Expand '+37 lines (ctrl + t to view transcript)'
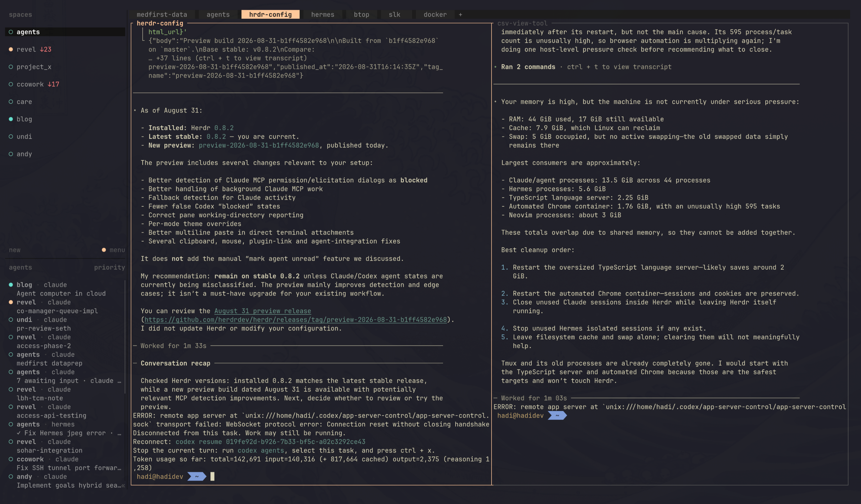 [x=227, y=58]
